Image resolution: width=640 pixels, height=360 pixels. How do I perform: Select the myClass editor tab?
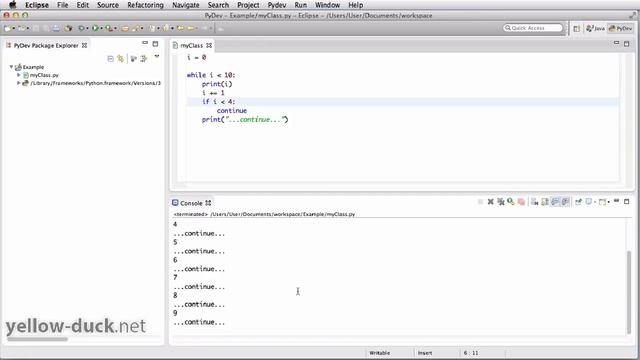(x=191, y=45)
